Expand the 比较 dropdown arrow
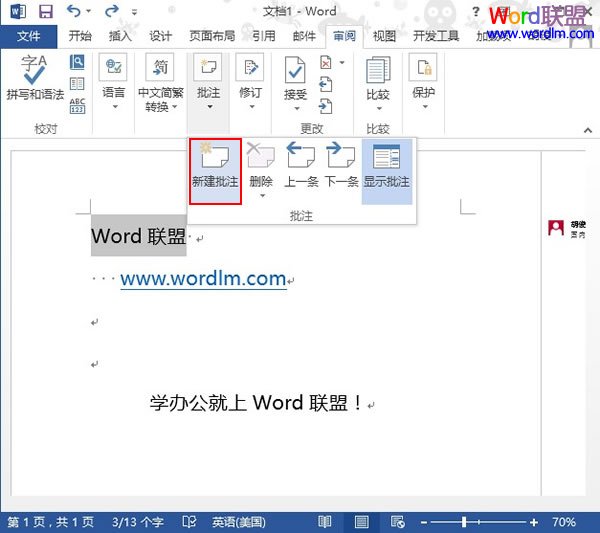This screenshot has width=600, height=533. click(x=379, y=109)
